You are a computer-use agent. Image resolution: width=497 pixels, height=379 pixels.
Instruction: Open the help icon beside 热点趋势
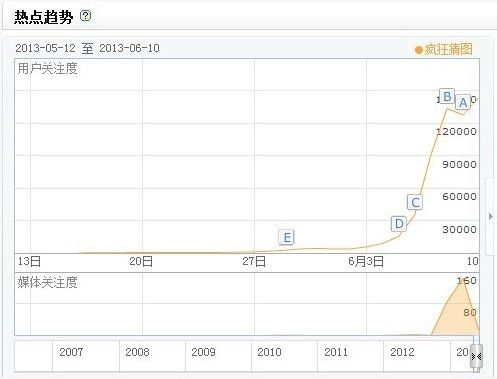pyautogui.click(x=86, y=16)
